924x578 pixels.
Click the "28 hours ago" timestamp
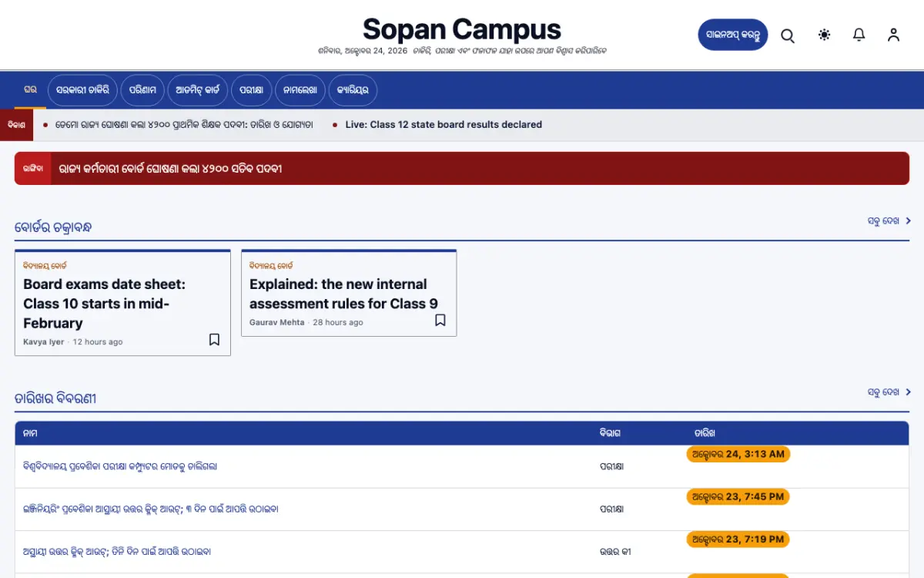click(x=338, y=322)
